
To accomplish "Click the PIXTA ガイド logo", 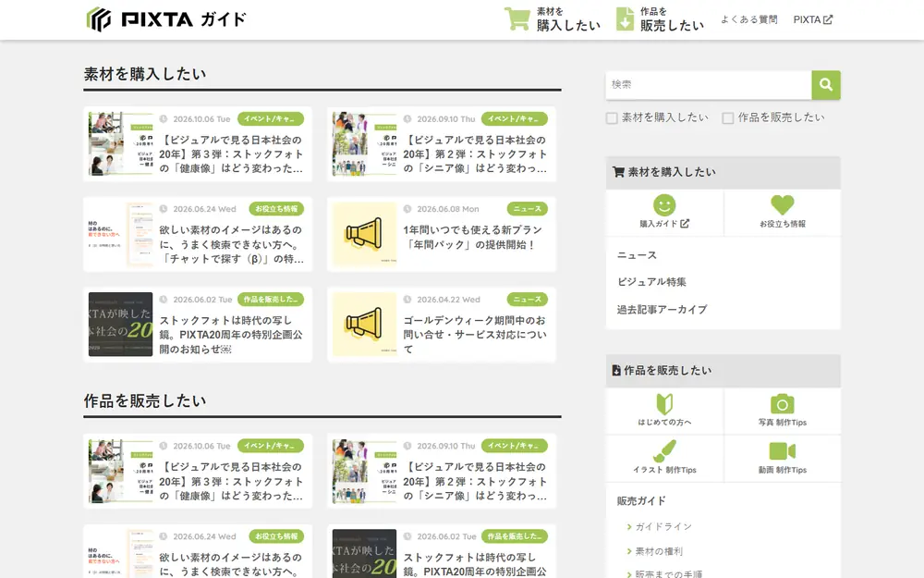I will pos(166,19).
